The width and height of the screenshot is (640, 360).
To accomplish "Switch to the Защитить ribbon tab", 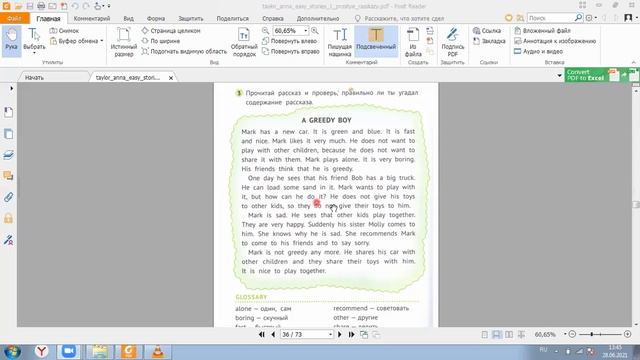I will (x=191, y=18).
